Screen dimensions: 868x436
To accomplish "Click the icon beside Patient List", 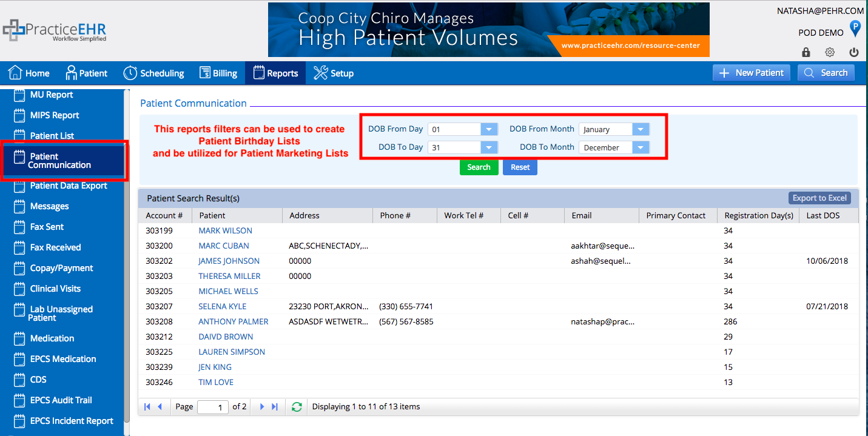I will pyautogui.click(x=19, y=136).
